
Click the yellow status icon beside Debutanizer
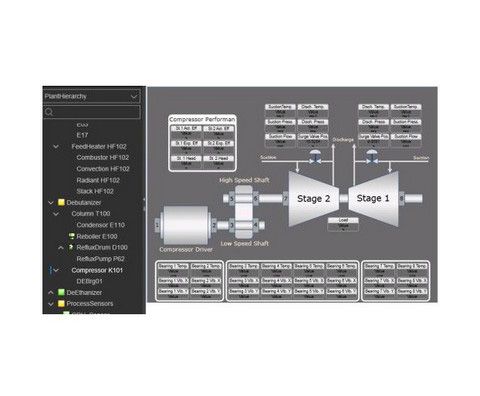pyautogui.click(x=61, y=202)
